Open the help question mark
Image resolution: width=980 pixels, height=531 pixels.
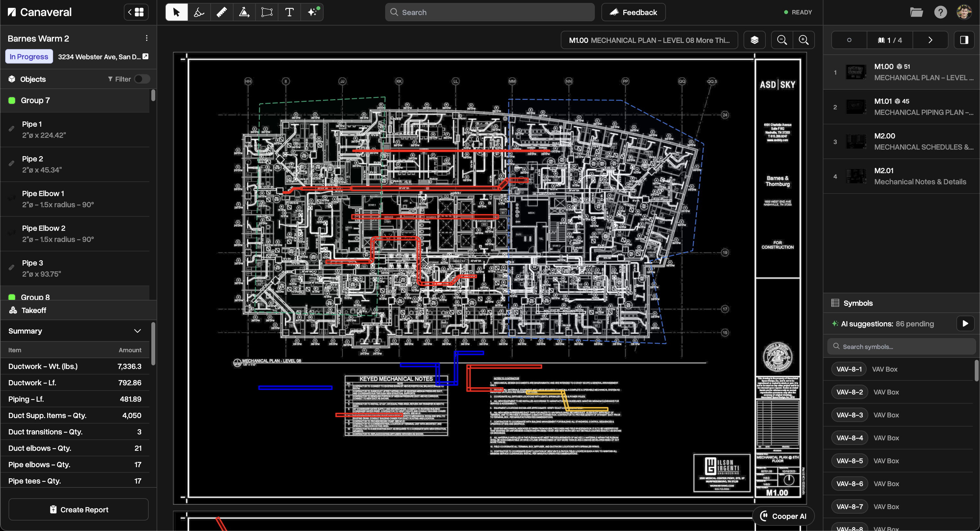point(940,12)
